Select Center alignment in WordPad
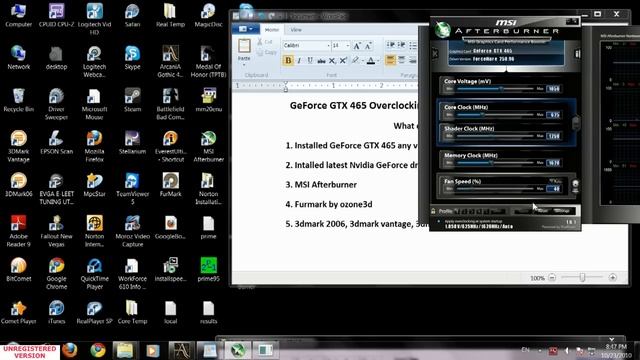The width and height of the screenshot is (640, 360). point(402,60)
